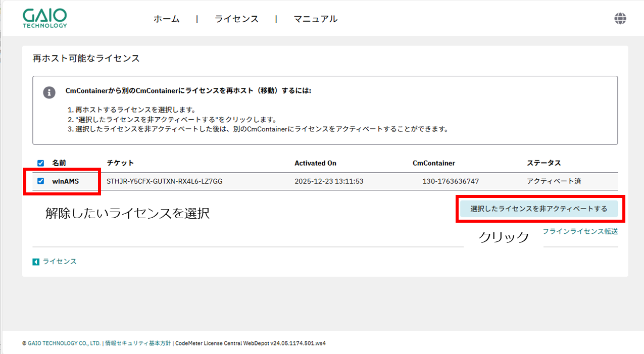644x354 pixels.
Task: Click the back arrow icon beside ライセンス
Action: [x=36, y=262]
